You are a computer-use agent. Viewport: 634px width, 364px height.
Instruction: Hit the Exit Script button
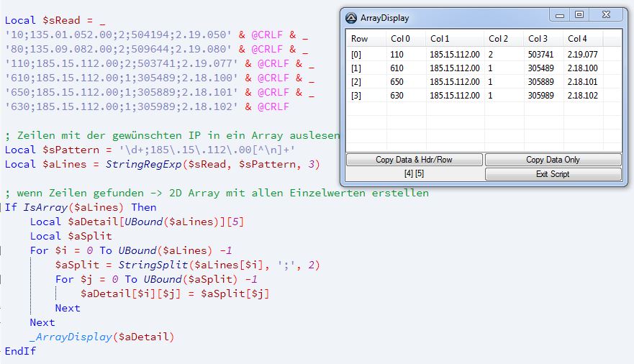(553, 174)
